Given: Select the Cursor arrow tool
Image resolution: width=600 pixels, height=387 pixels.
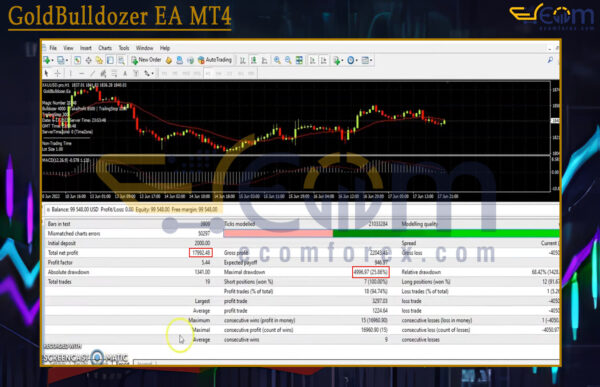Looking at the screenshot, I should point(46,73).
